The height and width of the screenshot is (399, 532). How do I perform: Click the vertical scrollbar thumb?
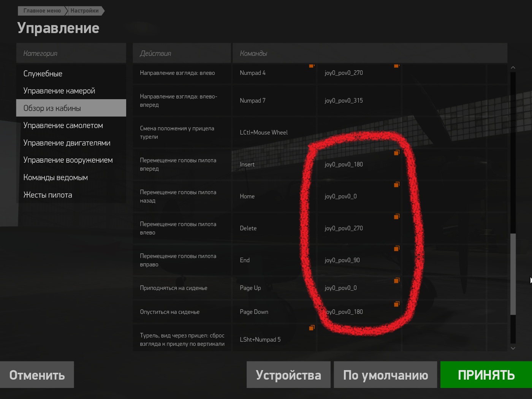click(513, 274)
